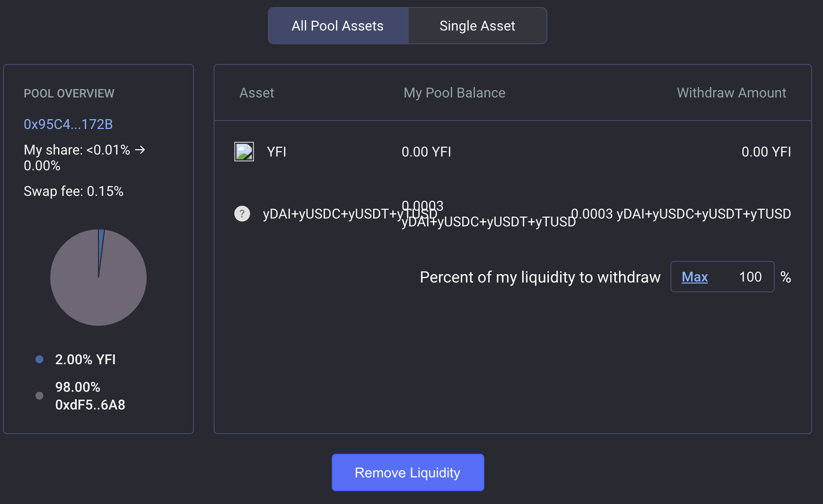Click the gray 0xdF5..6A8 legend dot
The height and width of the screenshot is (504, 823).
point(39,396)
